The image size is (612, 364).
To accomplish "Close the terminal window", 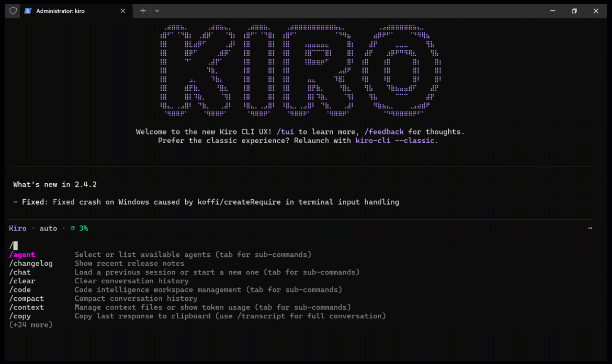I will pyautogui.click(x=596, y=11).
